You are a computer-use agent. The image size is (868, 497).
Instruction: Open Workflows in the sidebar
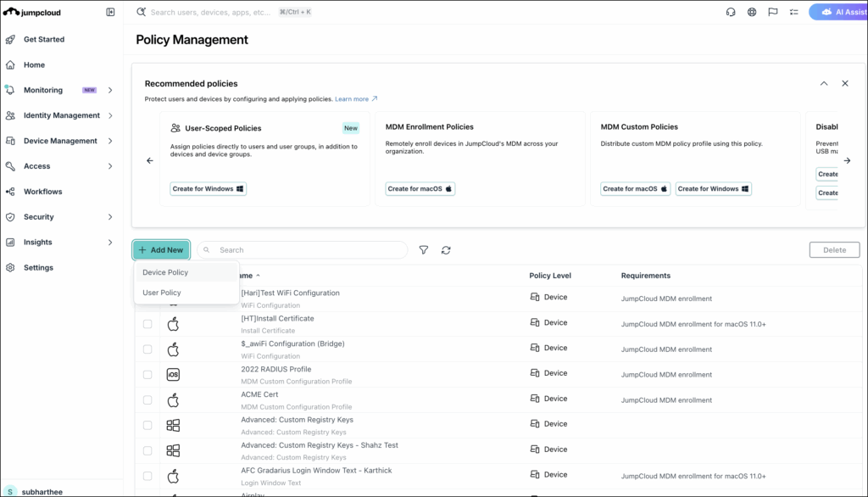click(x=42, y=192)
